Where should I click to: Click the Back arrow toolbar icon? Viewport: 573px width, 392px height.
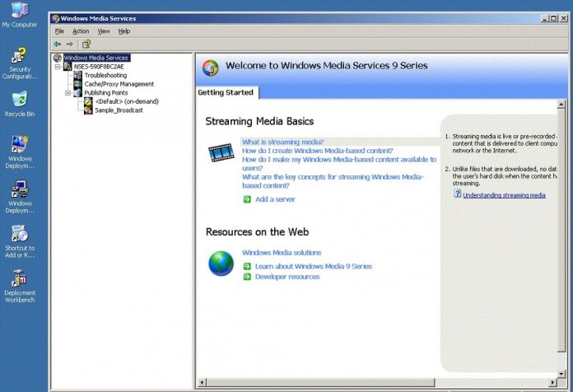tap(58, 44)
